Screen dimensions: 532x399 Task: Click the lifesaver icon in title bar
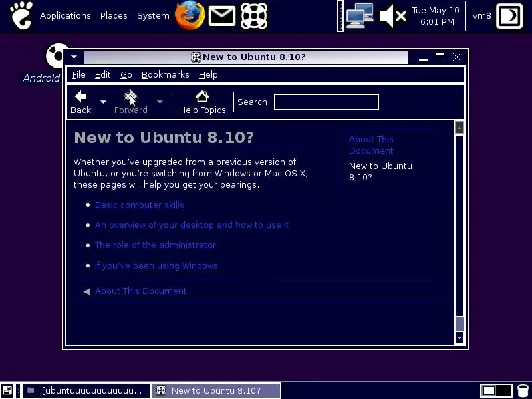click(x=196, y=57)
